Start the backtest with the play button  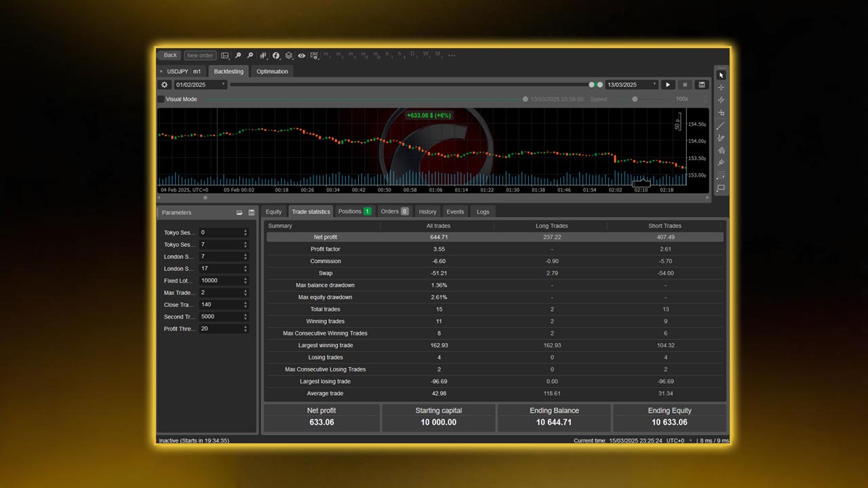pos(668,84)
